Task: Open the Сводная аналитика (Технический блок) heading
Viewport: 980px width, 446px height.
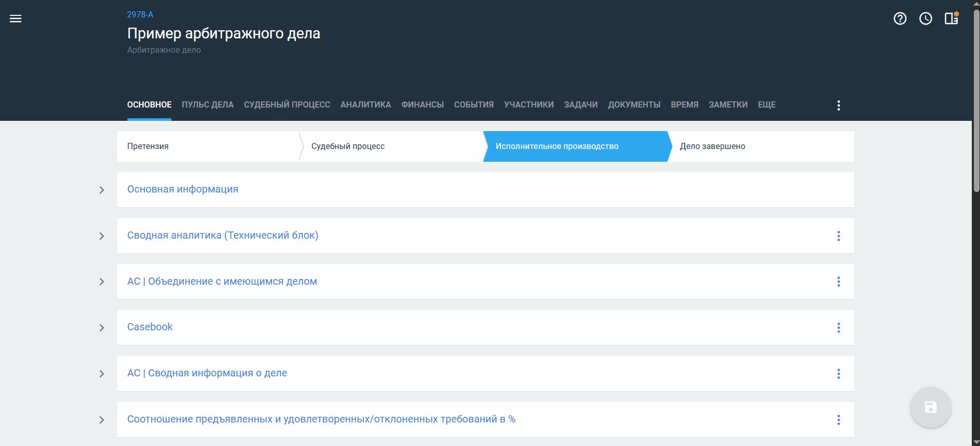Action: pyautogui.click(x=223, y=236)
